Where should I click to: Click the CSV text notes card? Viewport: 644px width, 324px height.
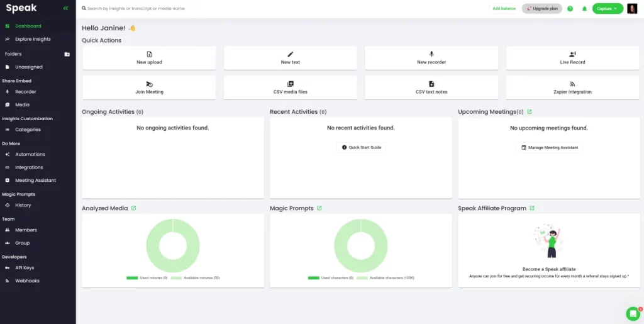[x=431, y=87]
